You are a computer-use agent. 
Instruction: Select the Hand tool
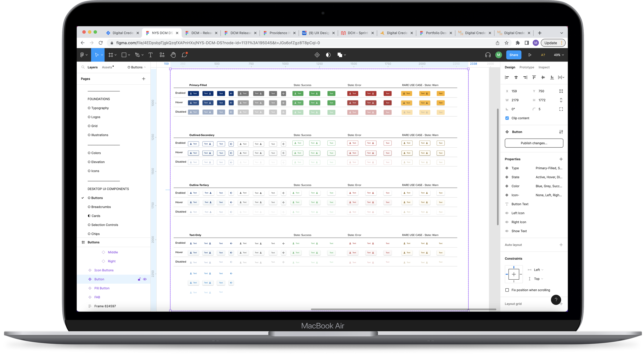173,55
